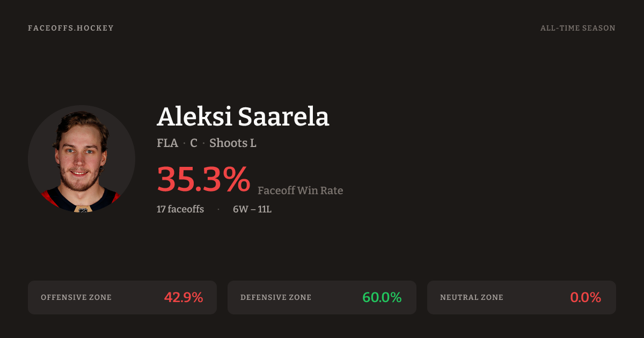The width and height of the screenshot is (644, 338).
Task: Click the 0.0% neutral zone value
Action: point(586,297)
